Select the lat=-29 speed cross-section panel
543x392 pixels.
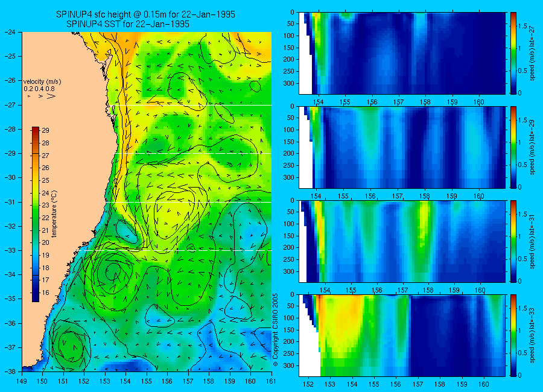(402, 147)
